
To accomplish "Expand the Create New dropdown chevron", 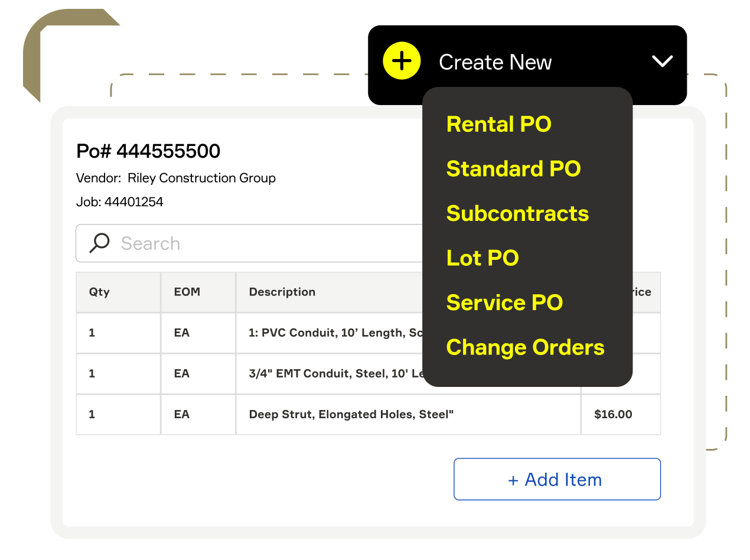I will (x=663, y=61).
